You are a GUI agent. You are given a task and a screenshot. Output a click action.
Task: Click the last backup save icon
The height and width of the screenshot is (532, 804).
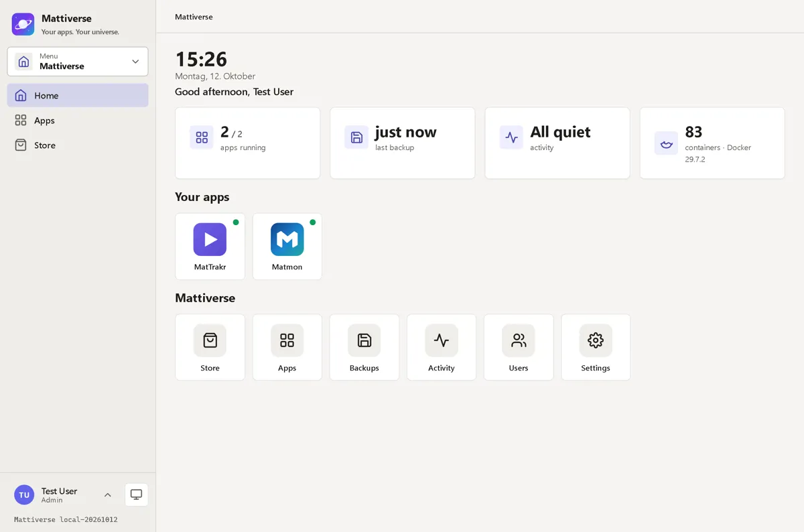[x=356, y=137]
